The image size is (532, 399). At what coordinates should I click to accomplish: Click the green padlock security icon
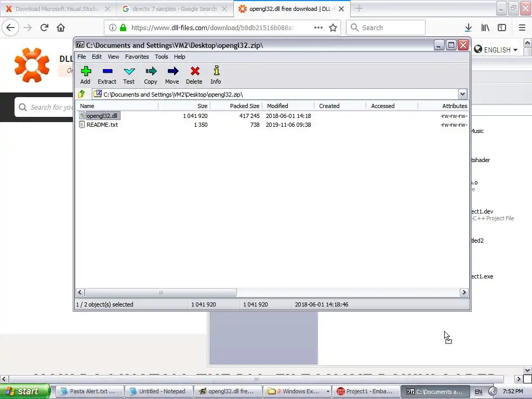pyautogui.click(x=123, y=28)
